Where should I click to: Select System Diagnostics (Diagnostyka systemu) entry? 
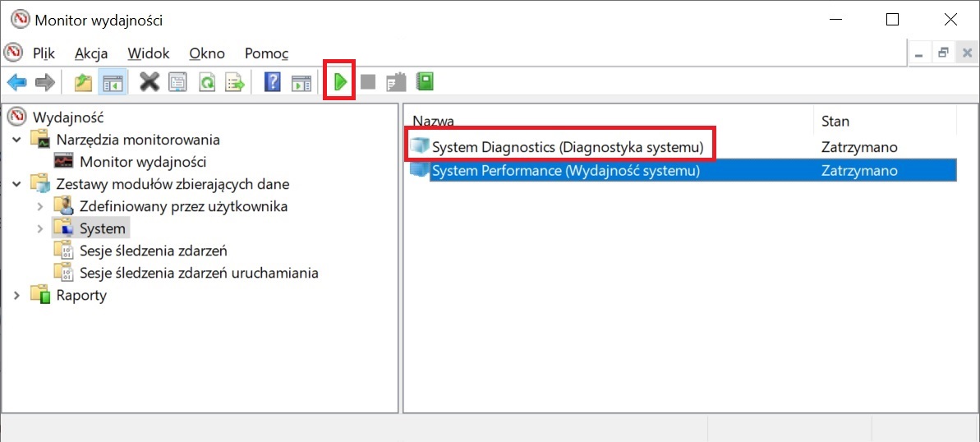click(568, 147)
